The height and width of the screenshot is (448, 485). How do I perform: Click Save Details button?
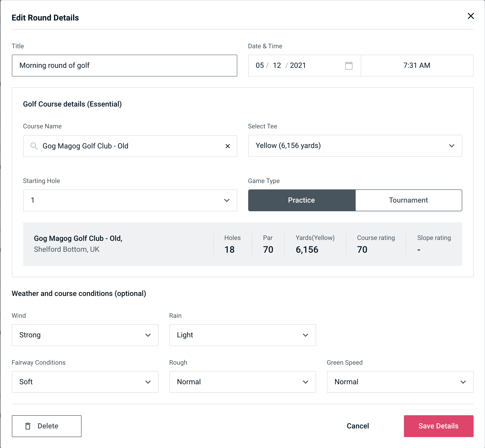pyautogui.click(x=438, y=426)
